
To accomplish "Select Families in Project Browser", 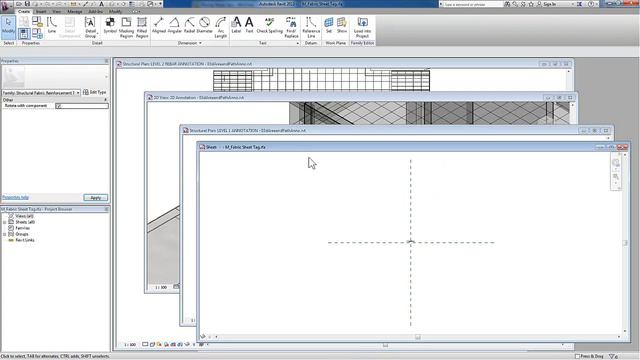I will (22, 228).
